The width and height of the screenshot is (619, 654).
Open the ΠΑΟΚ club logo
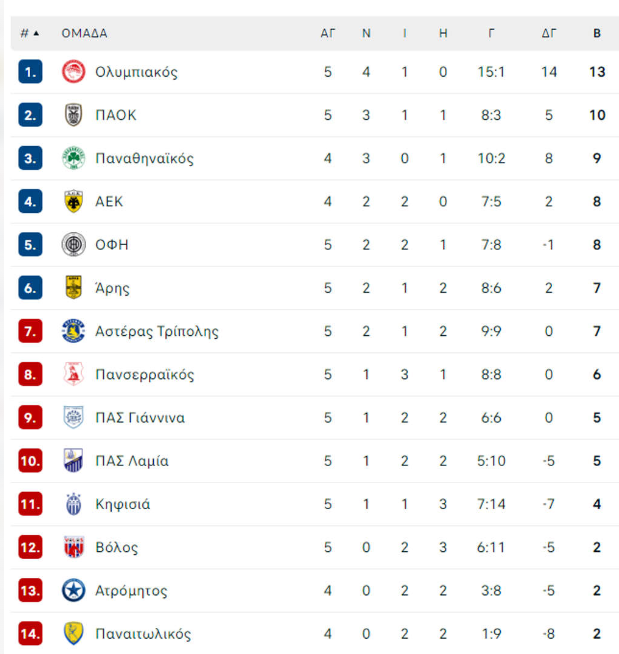tap(73, 115)
